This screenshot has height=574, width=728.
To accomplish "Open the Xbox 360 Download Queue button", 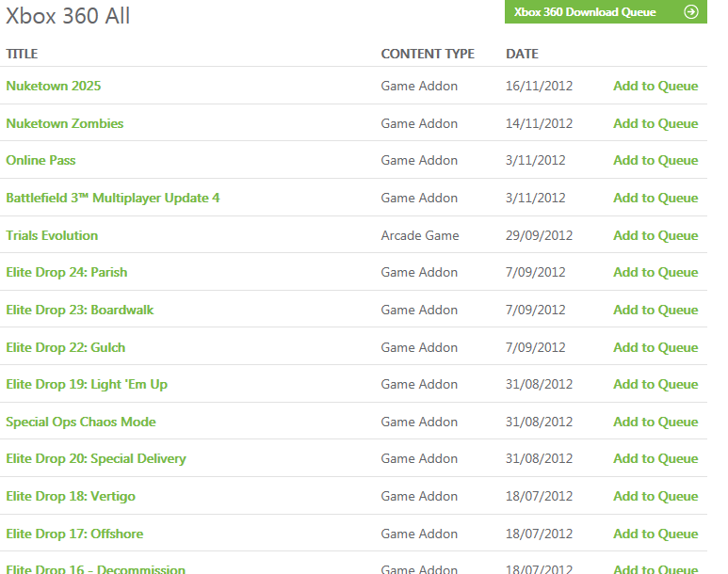I will click(x=606, y=11).
